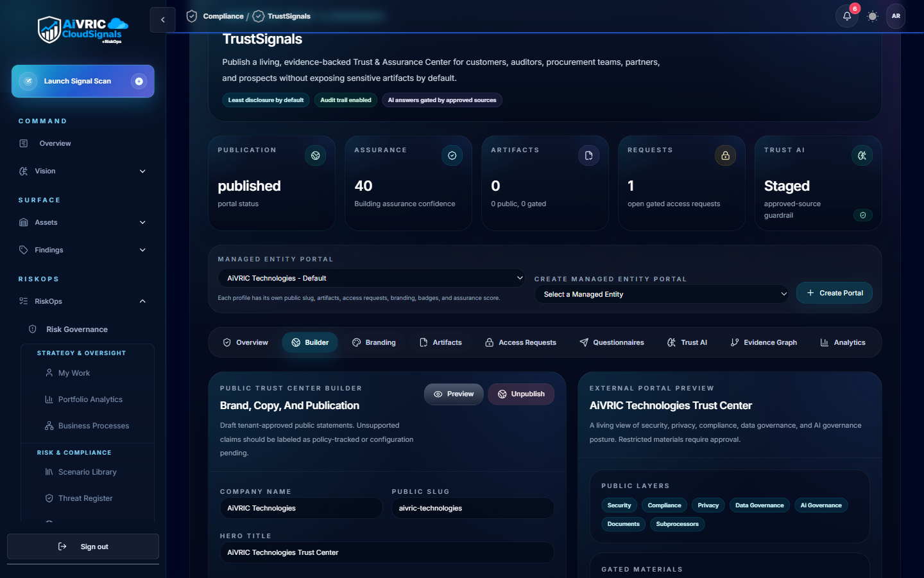Click the Publication card globe icon
Image resolution: width=924 pixels, height=578 pixels.
pyautogui.click(x=315, y=155)
